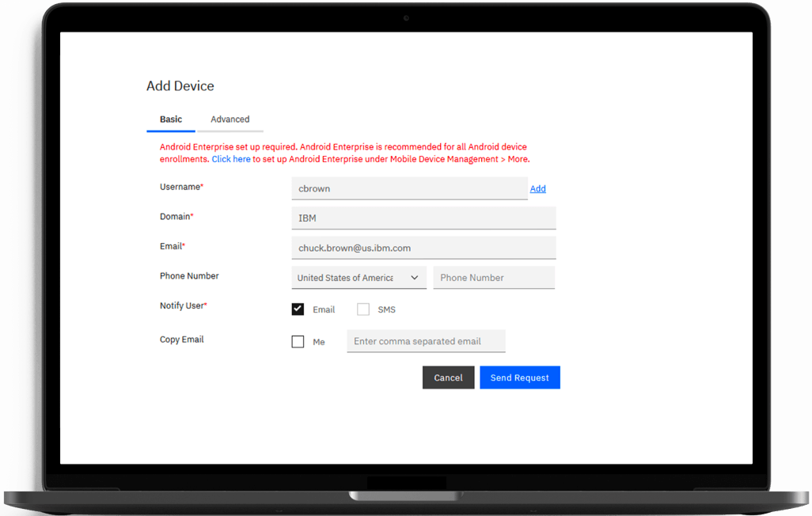812x516 pixels.
Task: Click the comma separated email field
Action: (427, 341)
